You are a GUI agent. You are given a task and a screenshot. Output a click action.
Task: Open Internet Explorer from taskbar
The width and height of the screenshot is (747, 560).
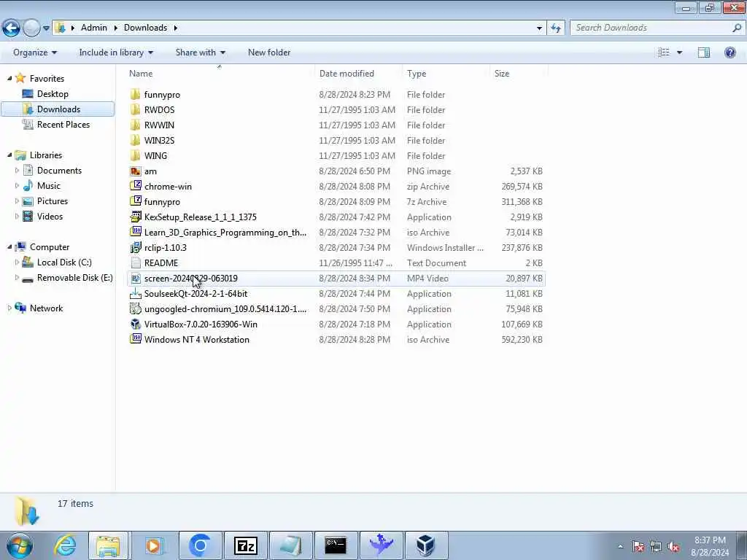tap(64, 545)
